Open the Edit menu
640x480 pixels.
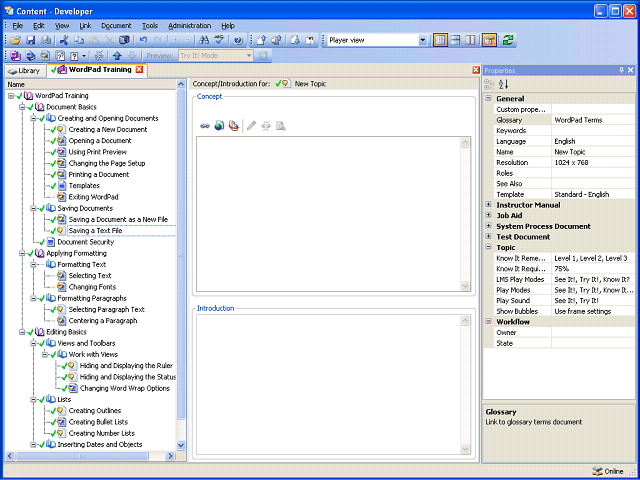point(39,25)
